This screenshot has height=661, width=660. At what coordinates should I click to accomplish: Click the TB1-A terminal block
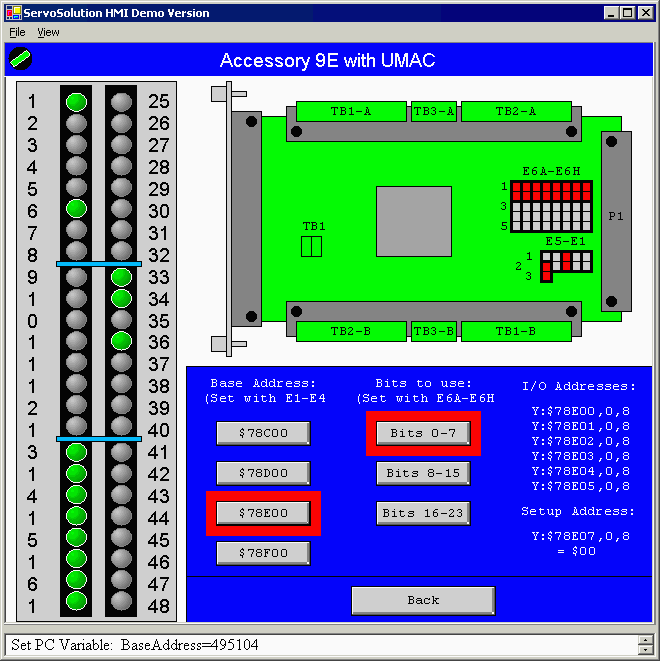pos(351,112)
